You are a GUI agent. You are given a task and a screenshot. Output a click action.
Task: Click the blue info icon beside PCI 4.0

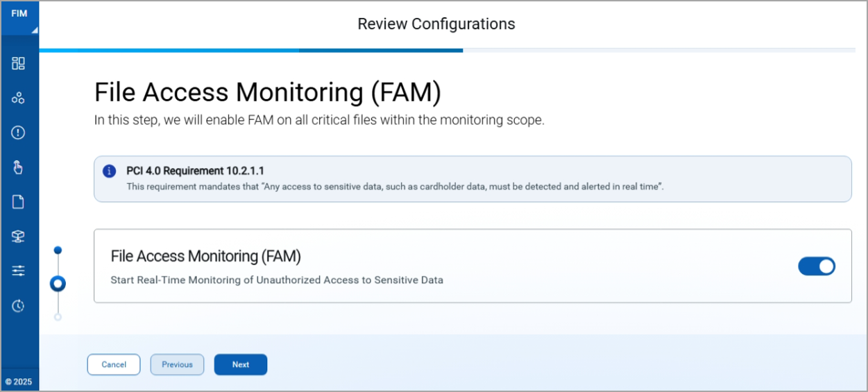(109, 171)
